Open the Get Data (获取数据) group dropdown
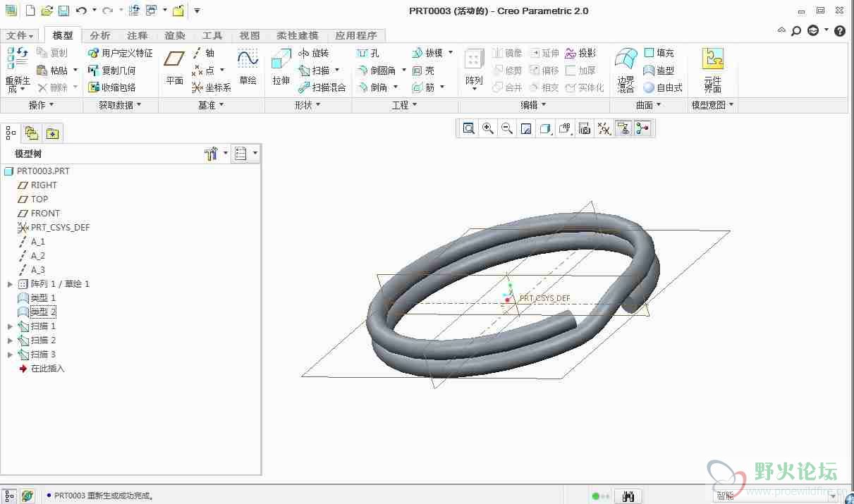This screenshot has width=854, height=504. click(120, 105)
